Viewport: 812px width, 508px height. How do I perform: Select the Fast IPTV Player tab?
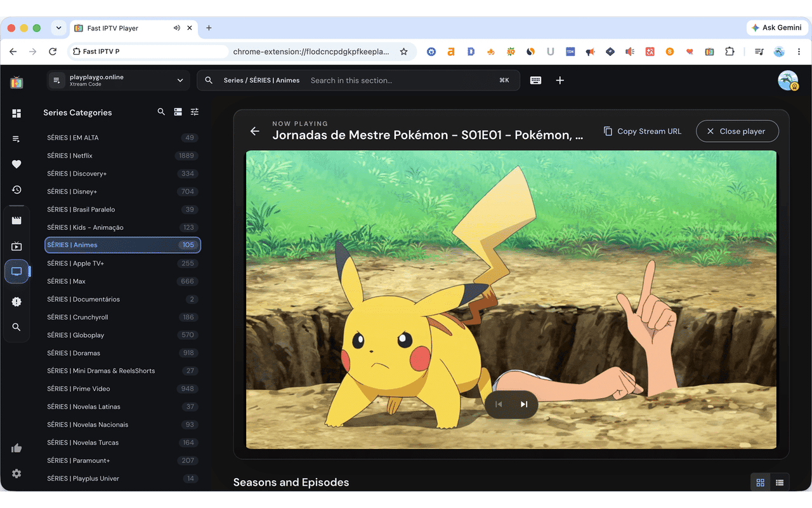(x=133, y=28)
